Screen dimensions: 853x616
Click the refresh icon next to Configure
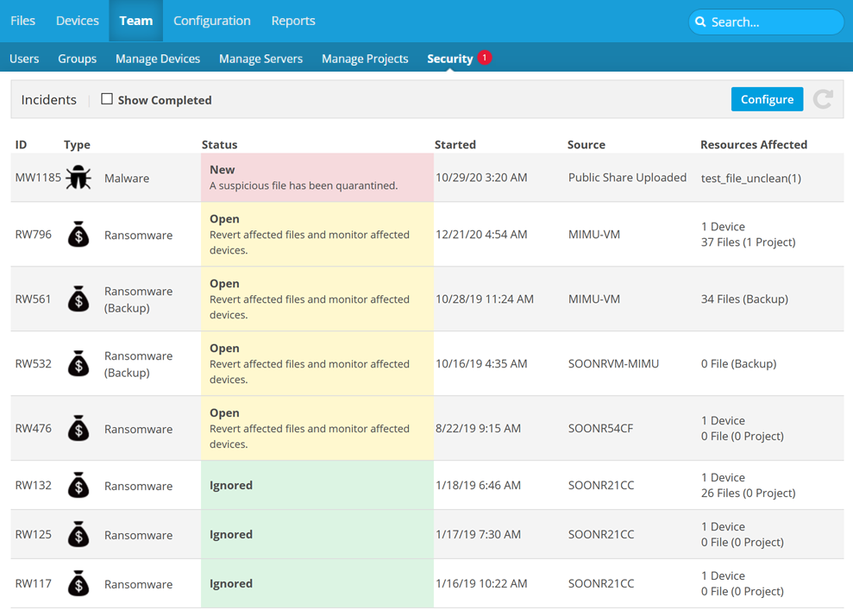click(823, 99)
